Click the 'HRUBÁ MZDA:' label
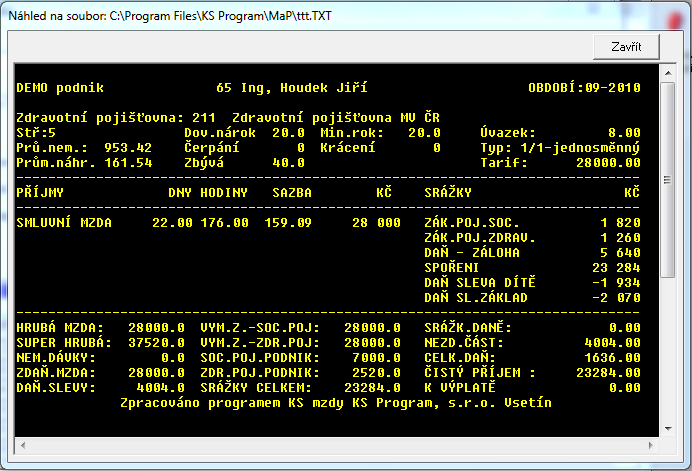 coord(60,327)
